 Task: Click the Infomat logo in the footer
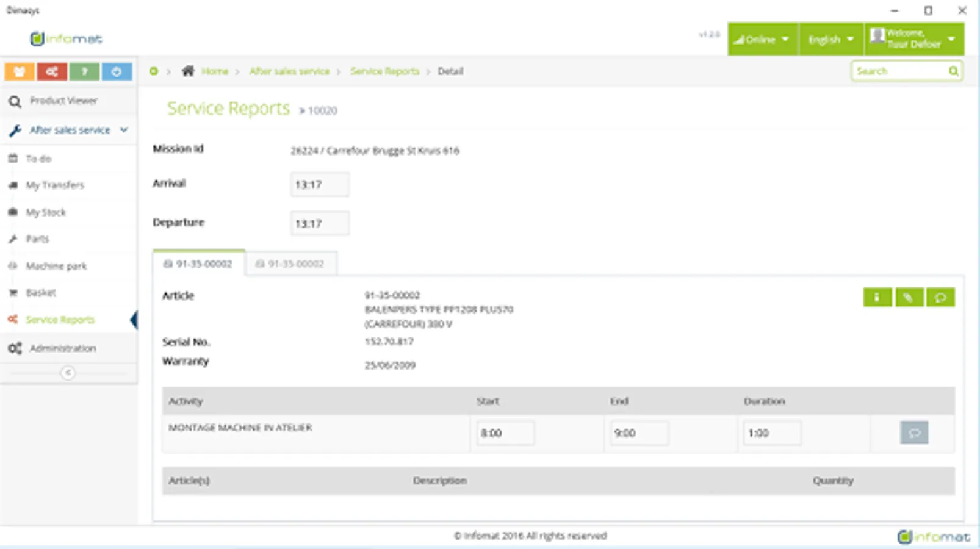934,537
